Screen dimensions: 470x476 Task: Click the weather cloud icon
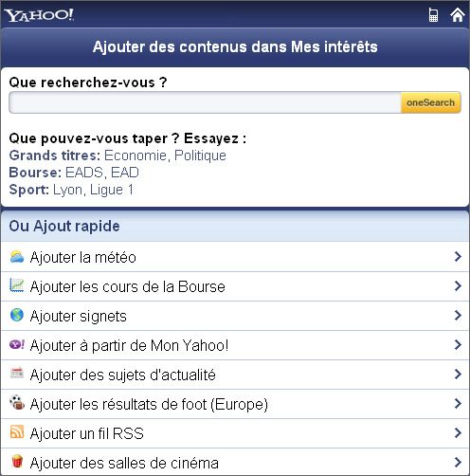click(17, 257)
